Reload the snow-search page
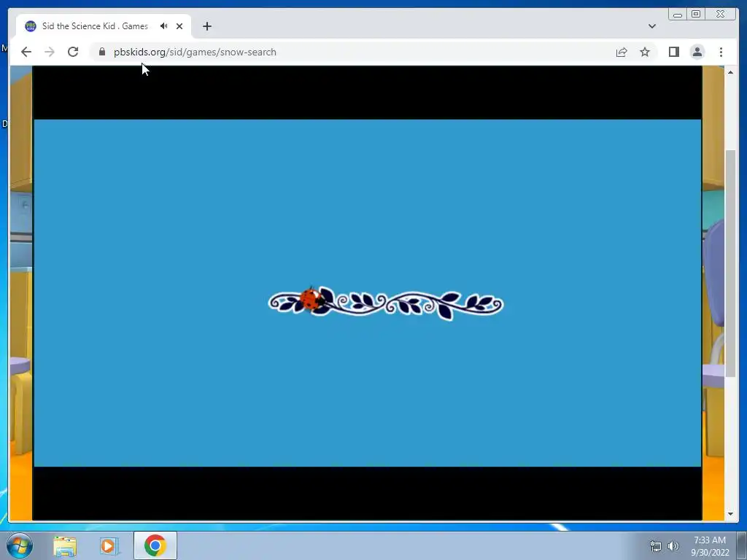747x560 pixels. [x=73, y=52]
